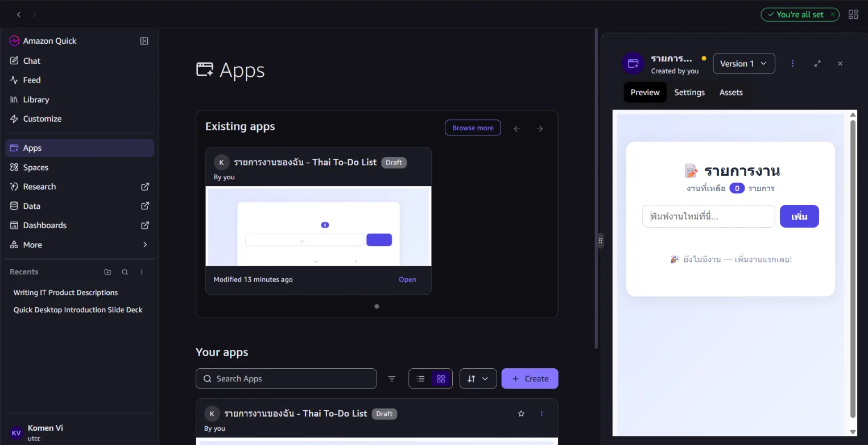This screenshot has width=868, height=445.
Task: Click the forward navigation arrow in top bar
Action: 34,14
